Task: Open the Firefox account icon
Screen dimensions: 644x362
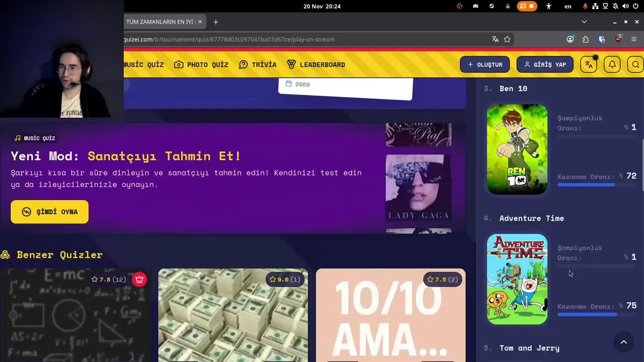Action: click(x=570, y=39)
